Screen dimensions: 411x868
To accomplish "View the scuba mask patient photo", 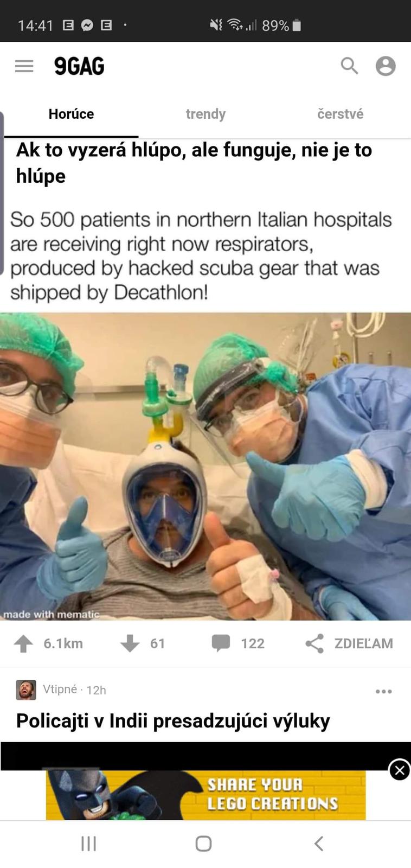I will [x=206, y=467].
